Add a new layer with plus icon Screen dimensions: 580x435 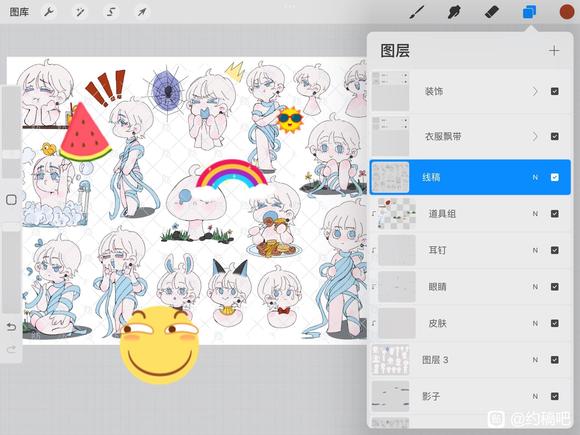coord(554,51)
